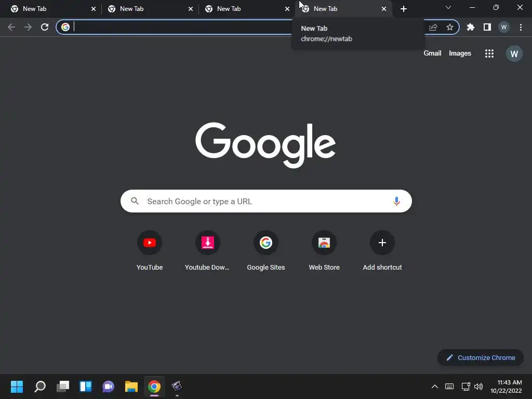Open Google account W avatar on page
Image resolution: width=532 pixels, height=399 pixels.
point(514,54)
